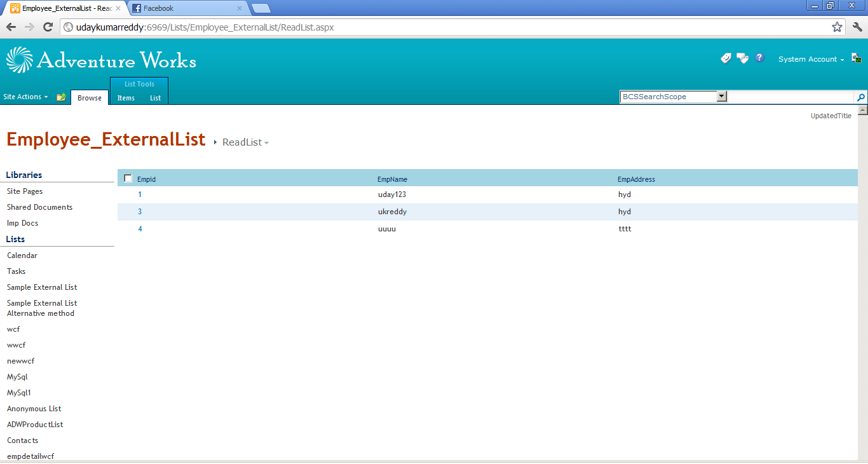Image resolution: width=868 pixels, height=464 pixels.
Task: Open the ADWProductList
Action: tap(35, 425)
